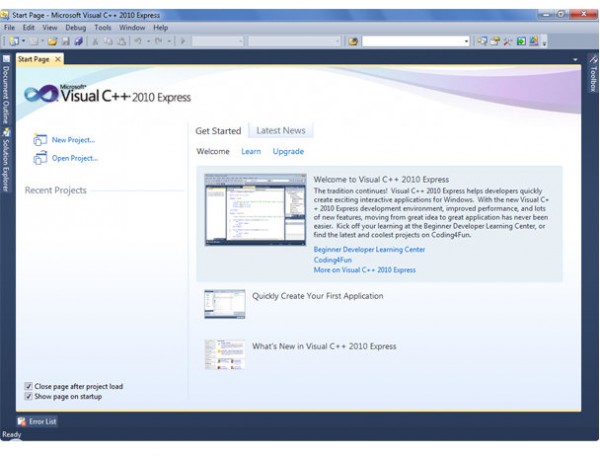The width and height of the screenshot is (600, 456).
Task: Uncheck Close page after project load
Action: pos(28,386)
